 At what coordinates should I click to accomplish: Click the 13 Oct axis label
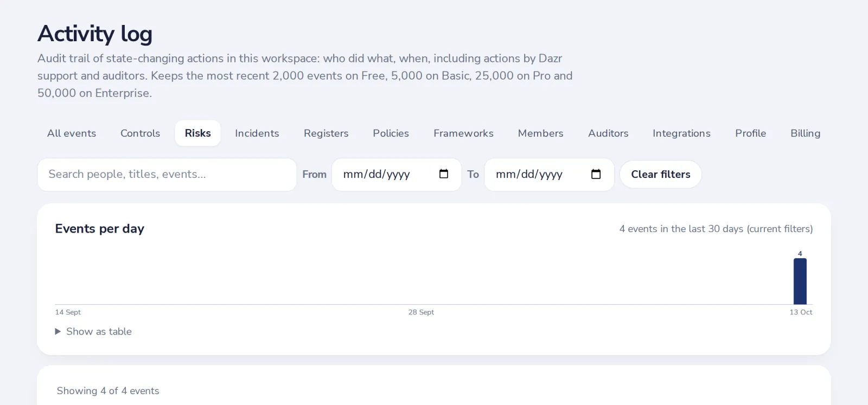[801, 312]
